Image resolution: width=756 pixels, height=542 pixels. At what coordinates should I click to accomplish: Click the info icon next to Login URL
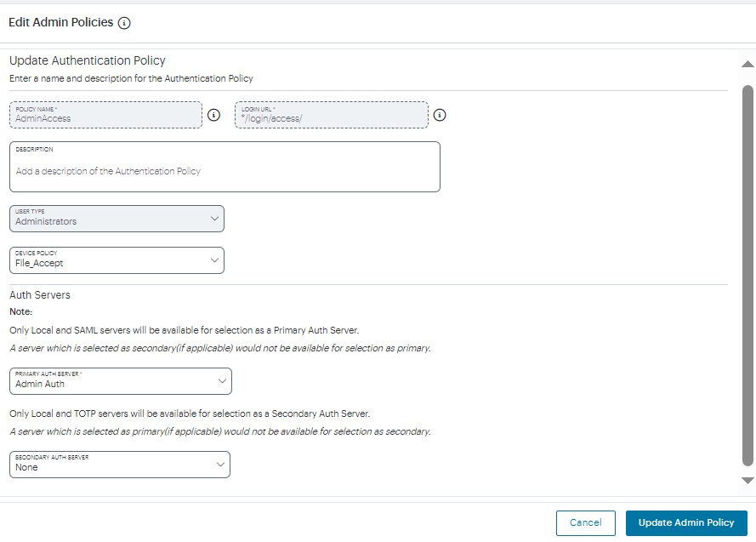(440, 115)
